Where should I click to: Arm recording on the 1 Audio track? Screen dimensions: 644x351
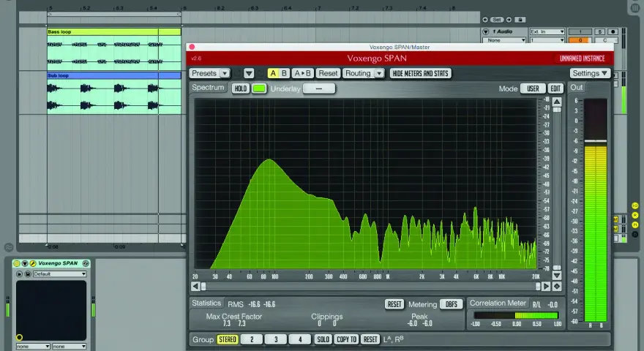click(x=613, y=31)
